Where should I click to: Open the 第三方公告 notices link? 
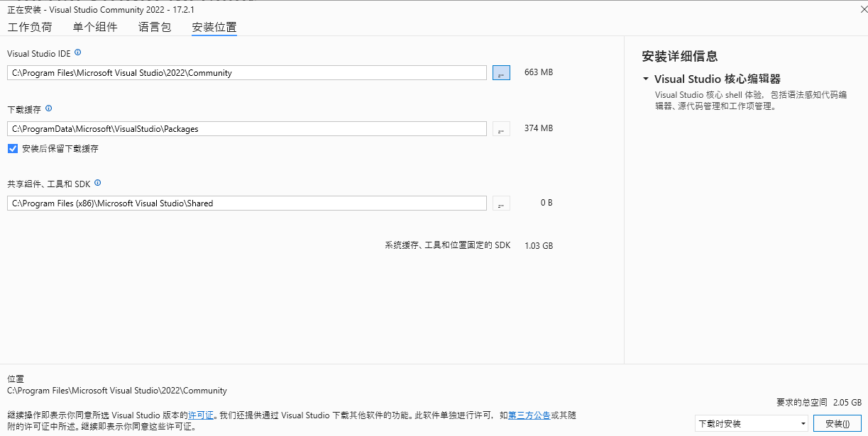[528, 415]
